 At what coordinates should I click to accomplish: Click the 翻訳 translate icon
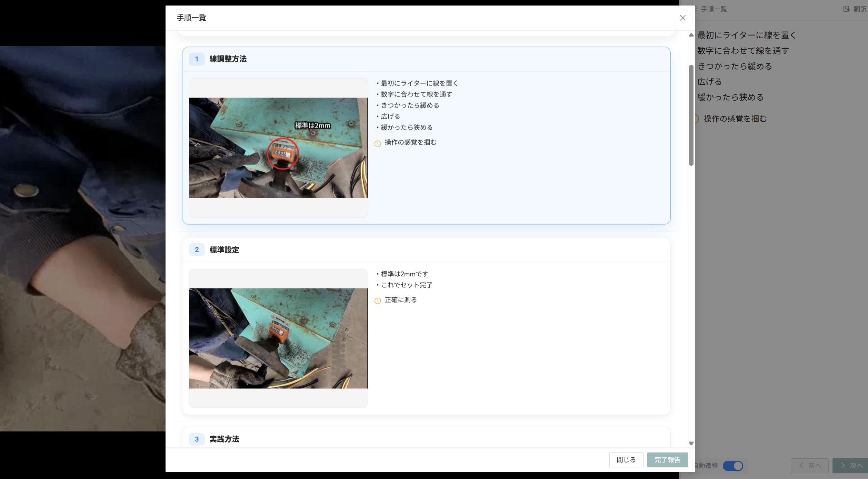[x=847, y=9]
